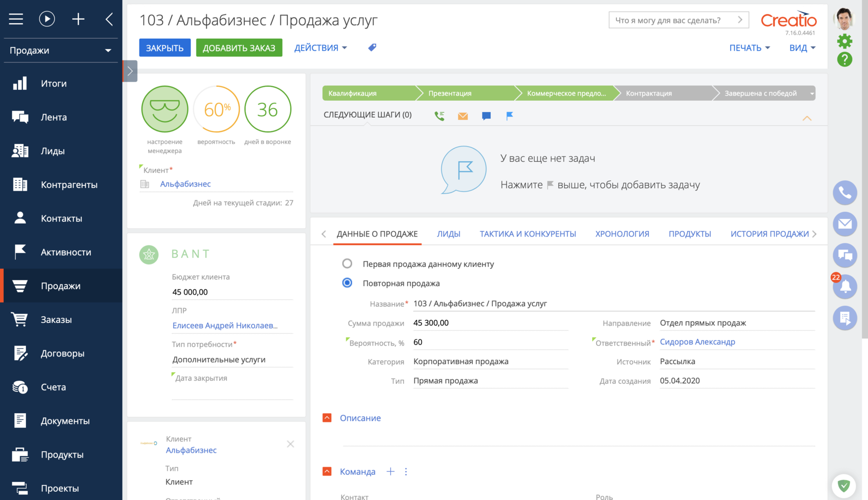
Task: Select the Завершена с победой stage
Action: [x=761, y=93]
